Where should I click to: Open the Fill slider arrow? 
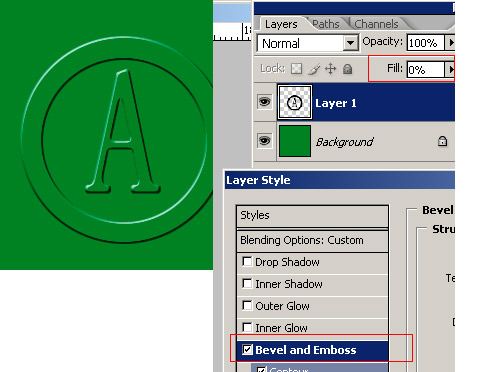[x=450, y=69]
